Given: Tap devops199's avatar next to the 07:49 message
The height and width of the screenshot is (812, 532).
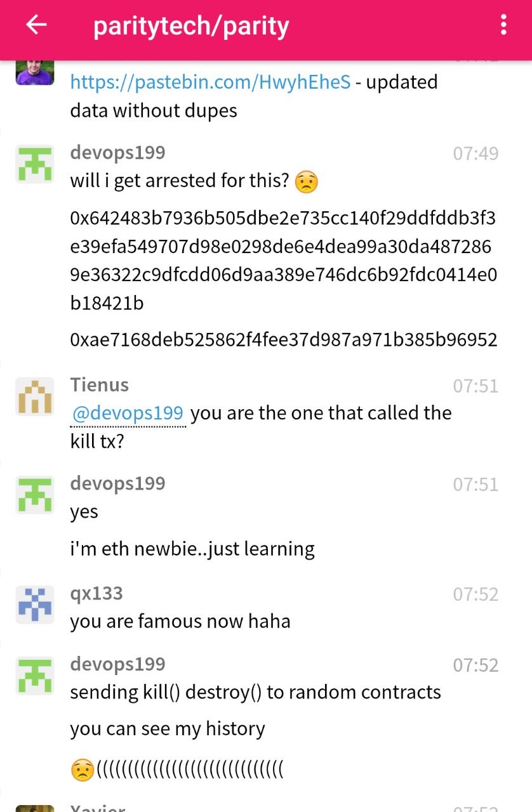Looking at the screenshot, I should 34,164.
